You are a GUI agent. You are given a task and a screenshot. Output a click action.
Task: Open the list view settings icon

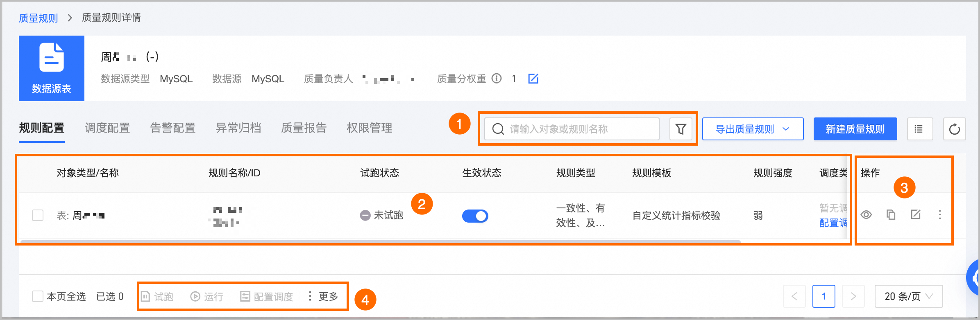(920, 129)
